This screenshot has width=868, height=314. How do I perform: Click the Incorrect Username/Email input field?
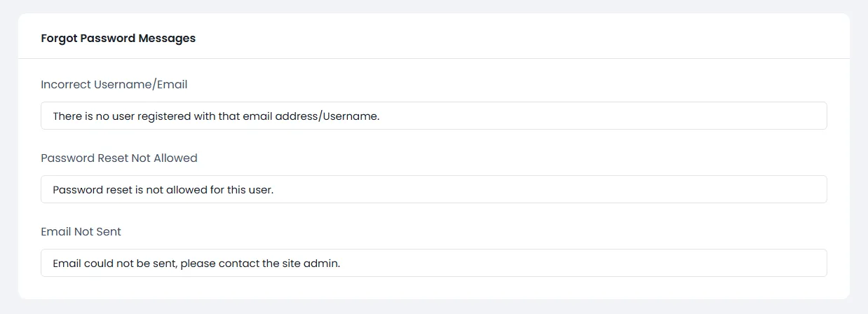(433, 116)
